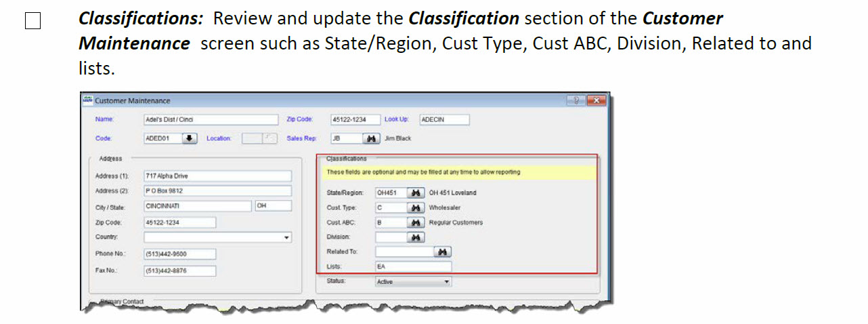868x324 pixels.
Task: Click the Code field ADED01
Action: click(162, 138)
